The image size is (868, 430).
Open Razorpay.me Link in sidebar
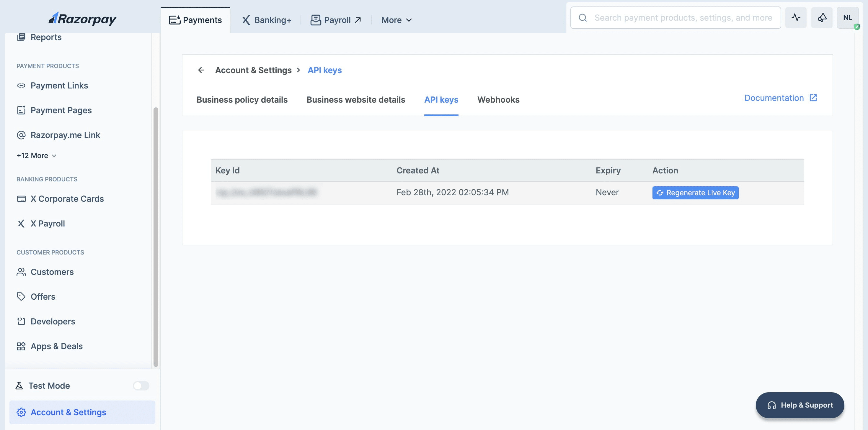click(65, 135)
